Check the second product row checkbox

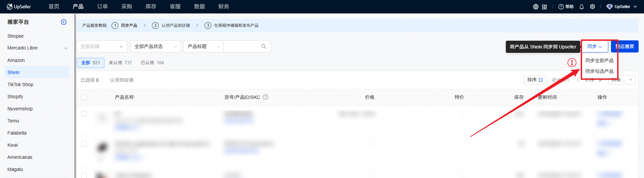click(x=84, y=144)
